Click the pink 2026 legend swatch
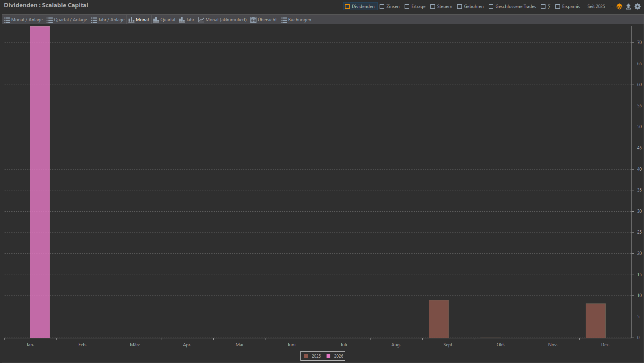The image size is (644, 363). [328, 356]
